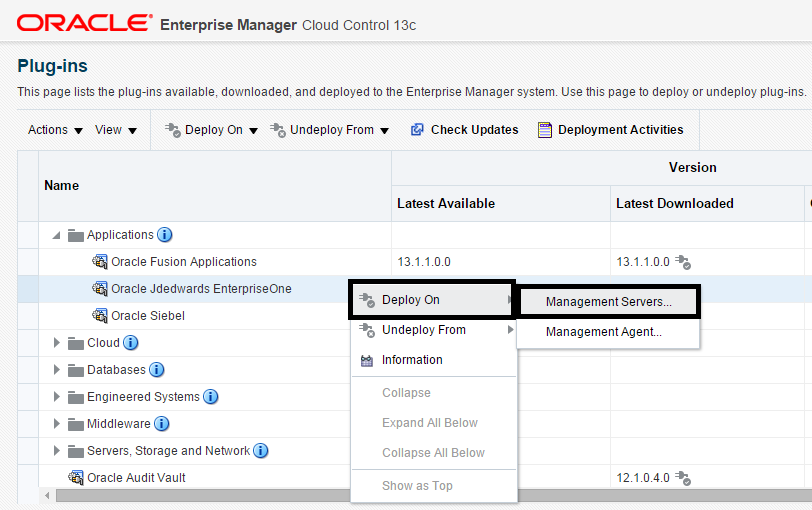This screenshot has height=510, width=812.
Task: Open the Actions dropdown menu
Action: [55, 130]
